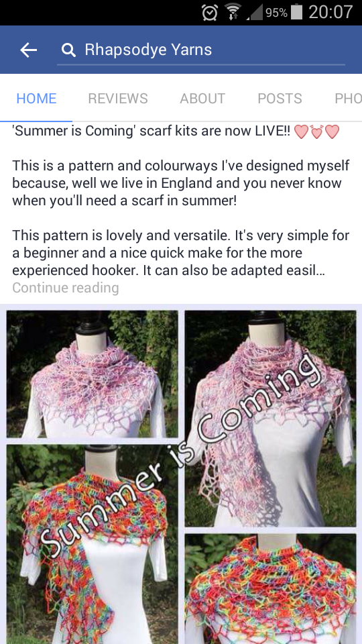Open the partially visible PHOTOS tab
This screenshot has width=362, height=644.
tap(348, 99)
